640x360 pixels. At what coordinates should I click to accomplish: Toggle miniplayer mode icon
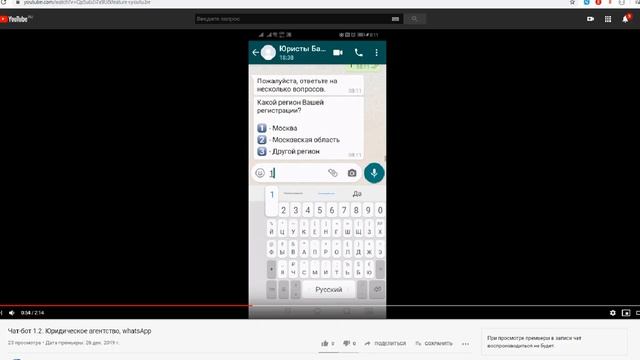coord(626,313)
